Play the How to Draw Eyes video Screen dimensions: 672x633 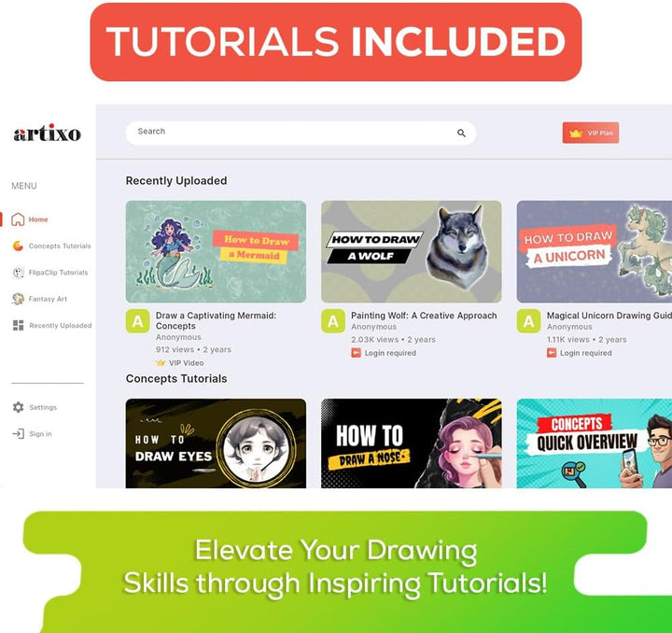216,443
